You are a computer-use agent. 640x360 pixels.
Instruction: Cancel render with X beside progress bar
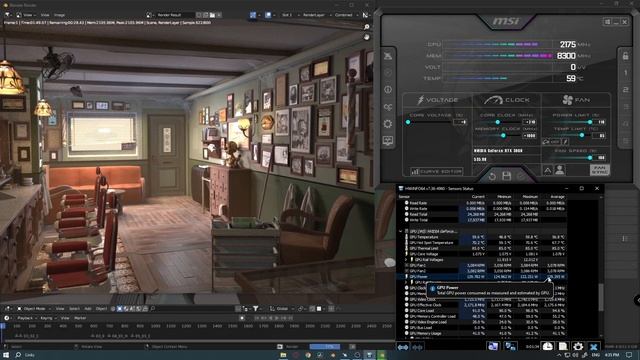pyautogui.click(x=352, y=347)
